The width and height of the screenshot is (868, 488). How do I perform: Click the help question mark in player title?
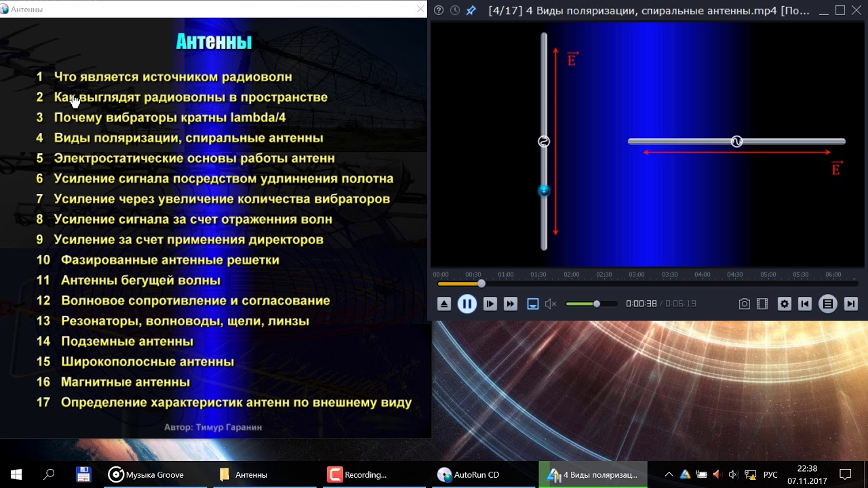tap(439, 10)
